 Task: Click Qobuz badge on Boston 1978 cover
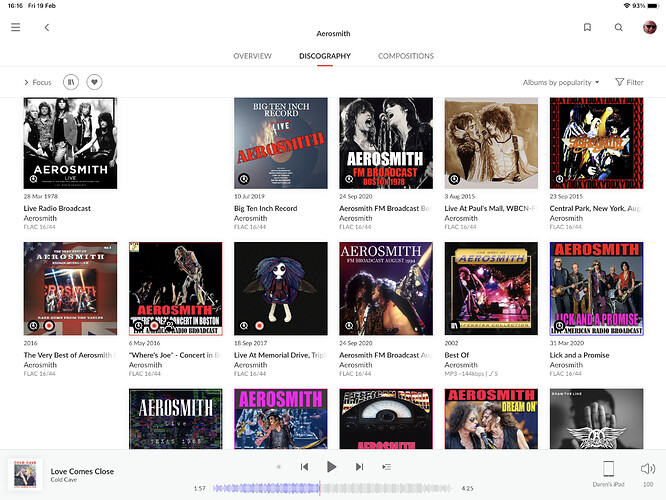[x=349, y=179]
